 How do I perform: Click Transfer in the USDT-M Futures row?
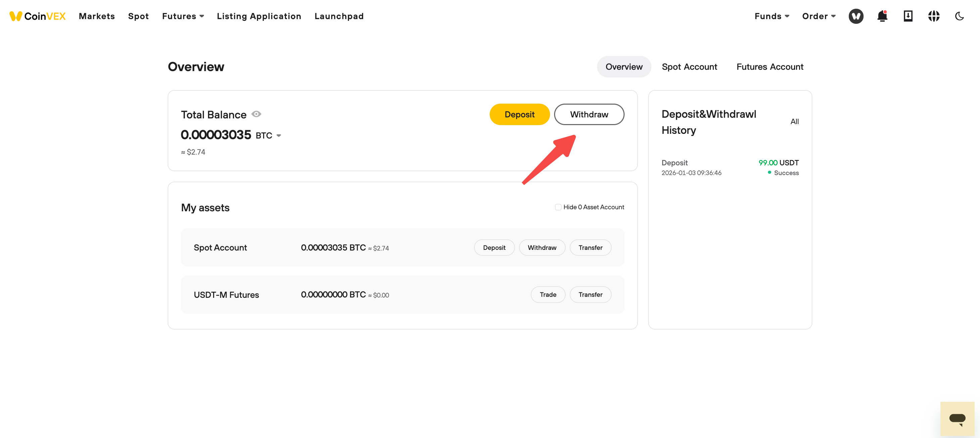pos(590,295)
